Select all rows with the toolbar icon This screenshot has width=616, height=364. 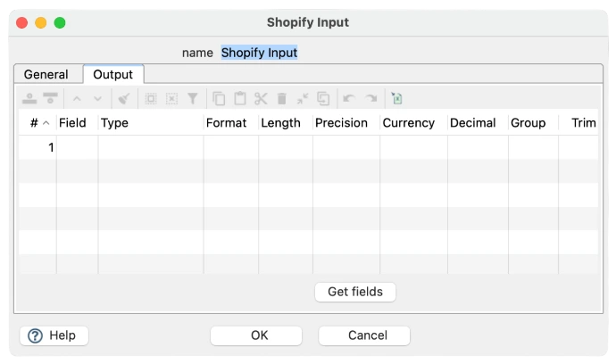(151, 98)
